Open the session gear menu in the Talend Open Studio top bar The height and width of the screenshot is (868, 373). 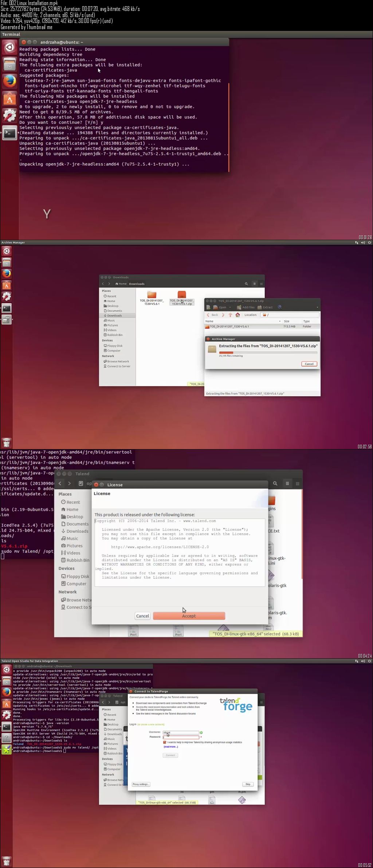coord(369,661)
